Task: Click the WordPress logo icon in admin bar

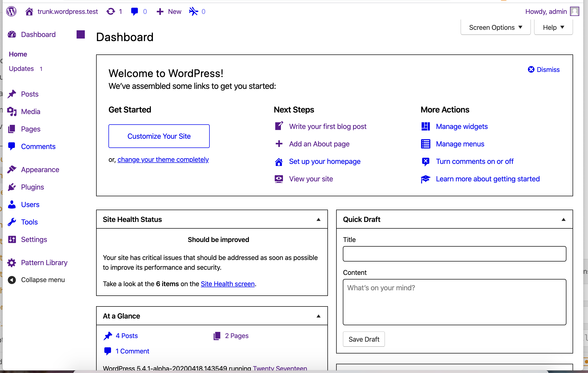Action: pyautogui.click(x=11, y=12)
